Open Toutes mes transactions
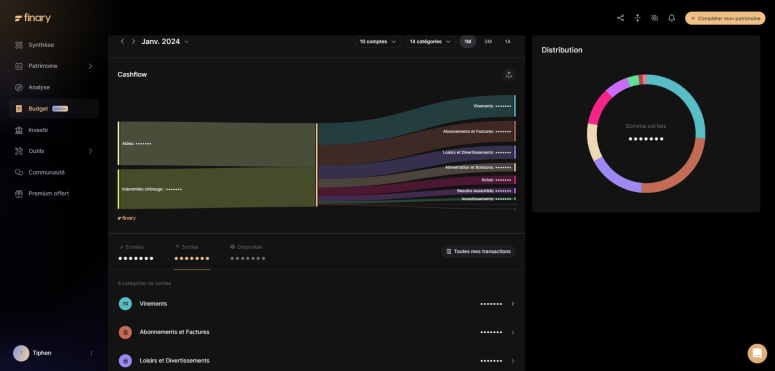Image resolution: width=775 pixels, height=371 pixels. click(x=478, y=251)
